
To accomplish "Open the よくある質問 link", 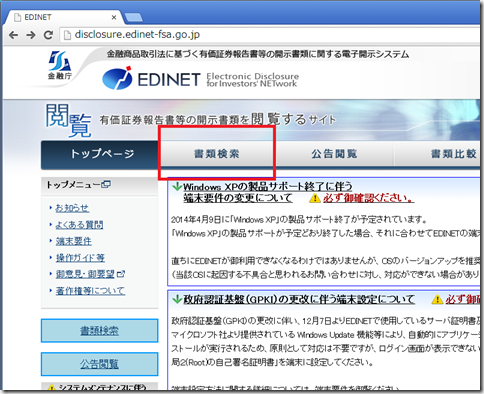I will pyautogui.click(x=79, y=225).
